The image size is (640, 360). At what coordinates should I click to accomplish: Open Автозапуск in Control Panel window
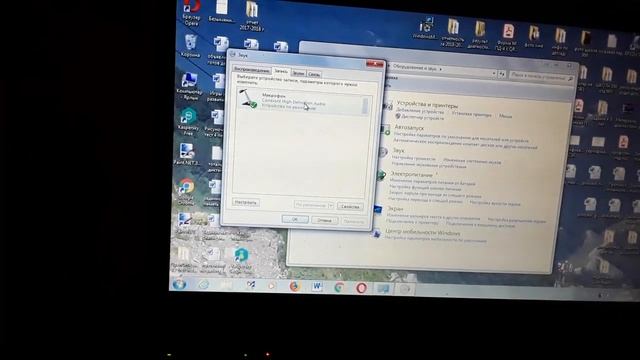pos(409,128)
